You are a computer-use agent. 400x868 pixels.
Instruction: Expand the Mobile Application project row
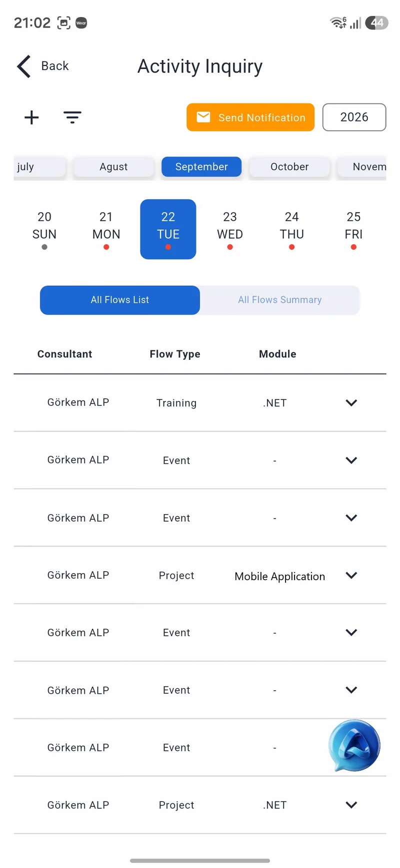click(351, 575)
